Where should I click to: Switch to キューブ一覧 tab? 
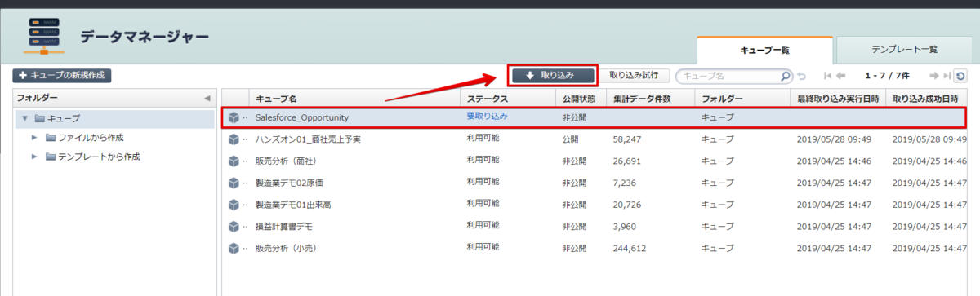[x=764, y=51]
